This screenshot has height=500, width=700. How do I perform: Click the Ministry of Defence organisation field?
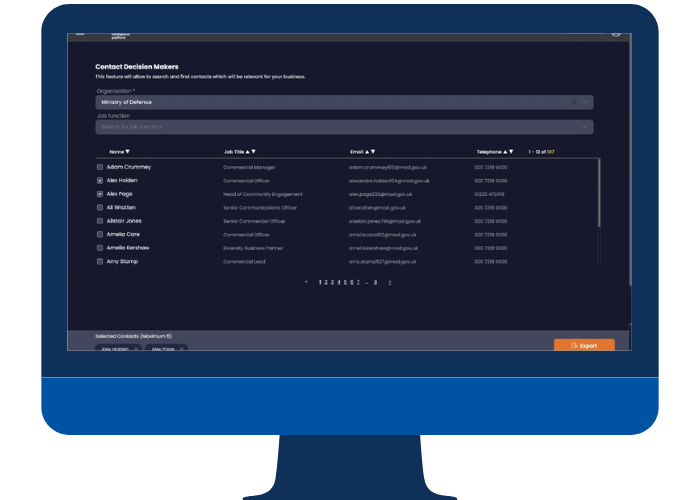(x=344, y=102)
